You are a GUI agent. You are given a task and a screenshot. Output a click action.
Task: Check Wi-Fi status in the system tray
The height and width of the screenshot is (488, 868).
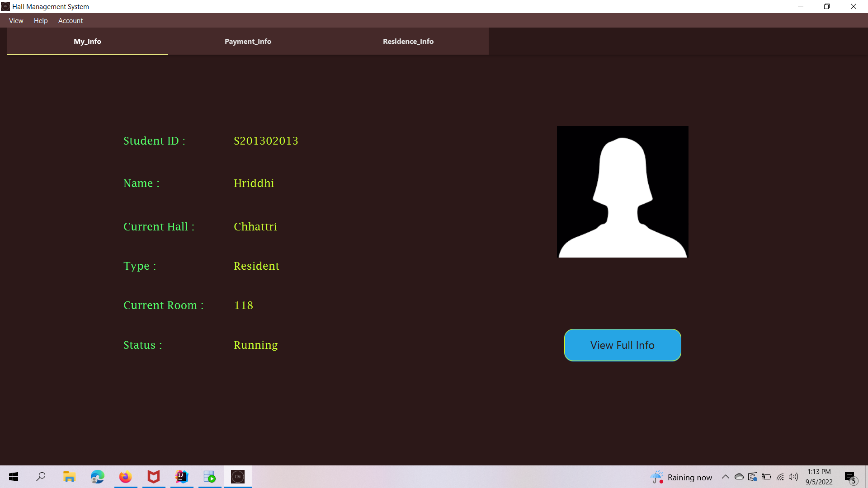[x=780, y=477]
